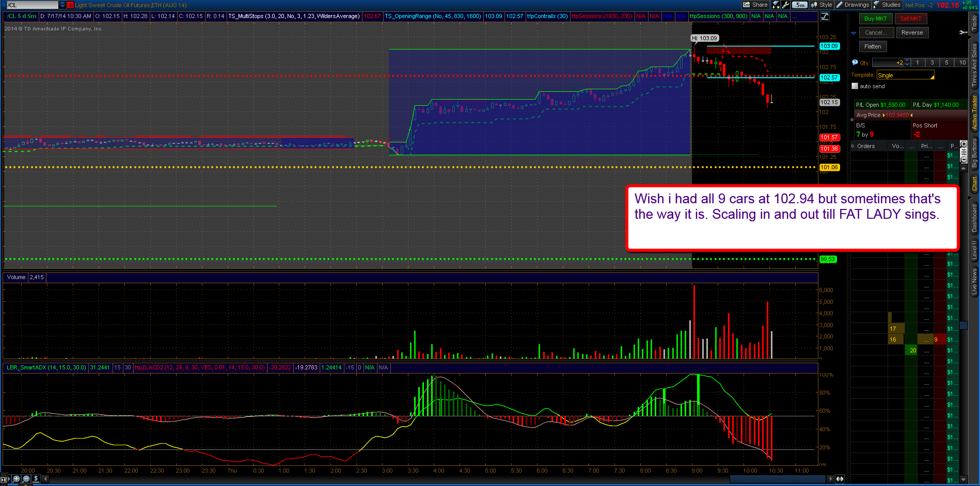This screenshot has height=486, width=980.
Task: Click LBR_SmartADX study label
Action: click(x=46, y=367)
